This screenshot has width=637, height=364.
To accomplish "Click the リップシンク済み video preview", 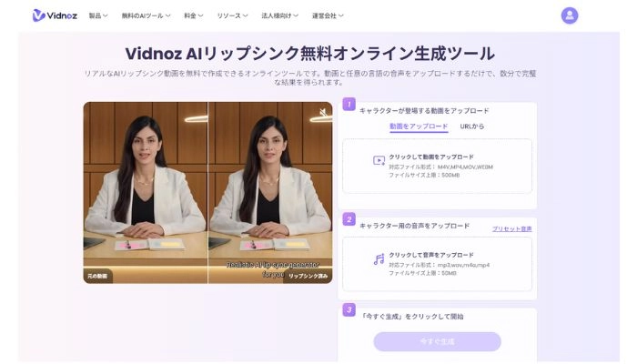I will (x=270, y=193).
